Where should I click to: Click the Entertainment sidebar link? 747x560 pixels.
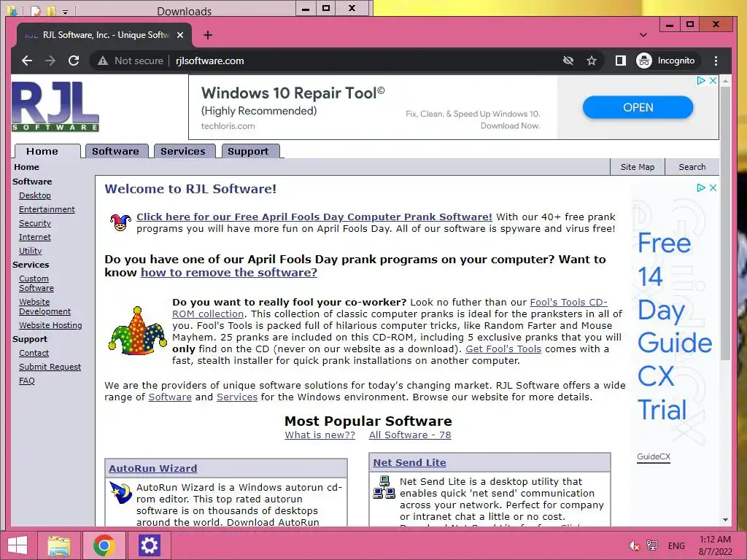point(47,209)
